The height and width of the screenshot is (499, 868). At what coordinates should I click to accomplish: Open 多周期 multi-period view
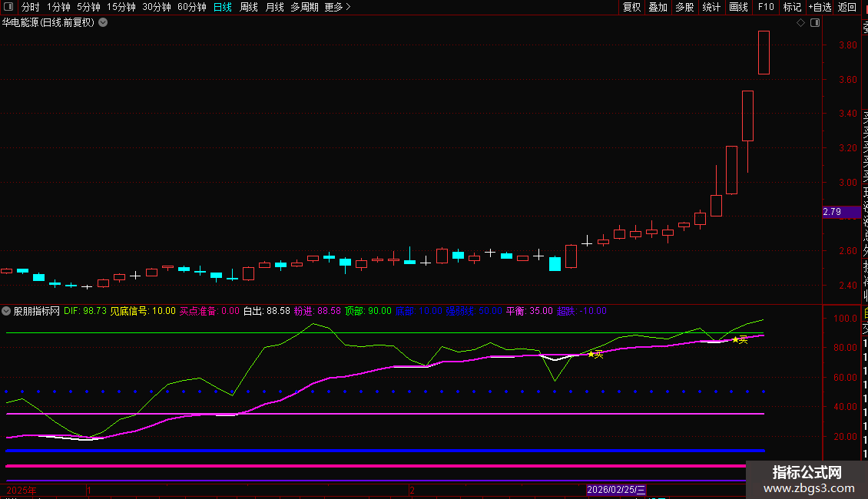(304, 7)
